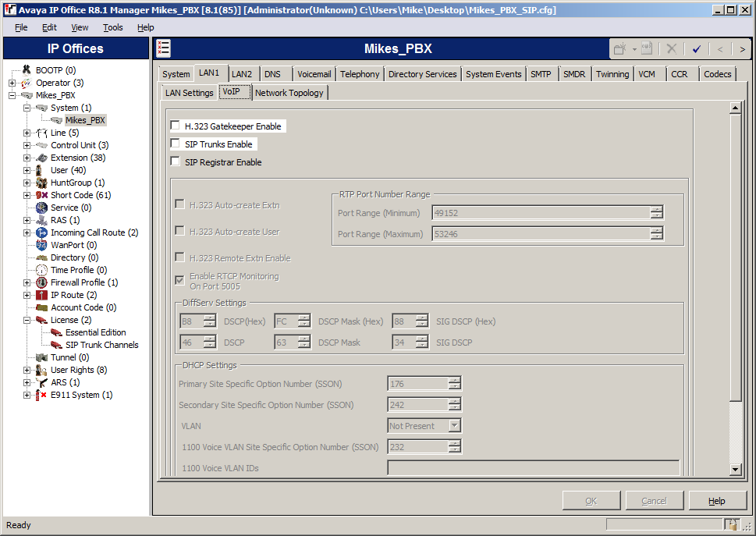This screenshot has width=756, height=536.
Task: Click the 1100 Voice VLAN IDs field
Action: click(533, 467)
